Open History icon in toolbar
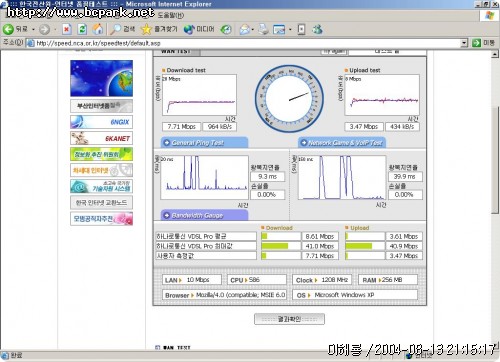 [x=226, y=29]
